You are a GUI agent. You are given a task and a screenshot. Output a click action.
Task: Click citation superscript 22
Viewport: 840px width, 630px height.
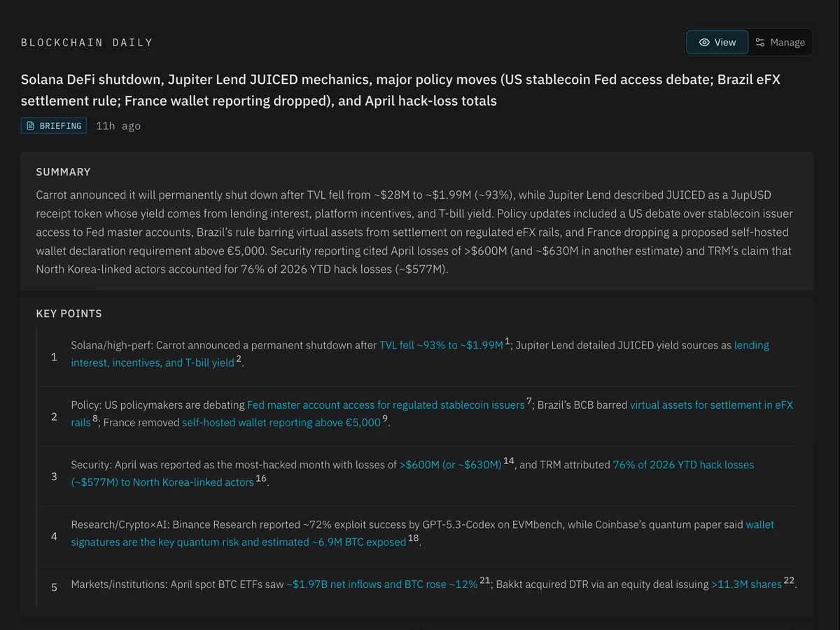pyautogui.click(x=789, y=580)
